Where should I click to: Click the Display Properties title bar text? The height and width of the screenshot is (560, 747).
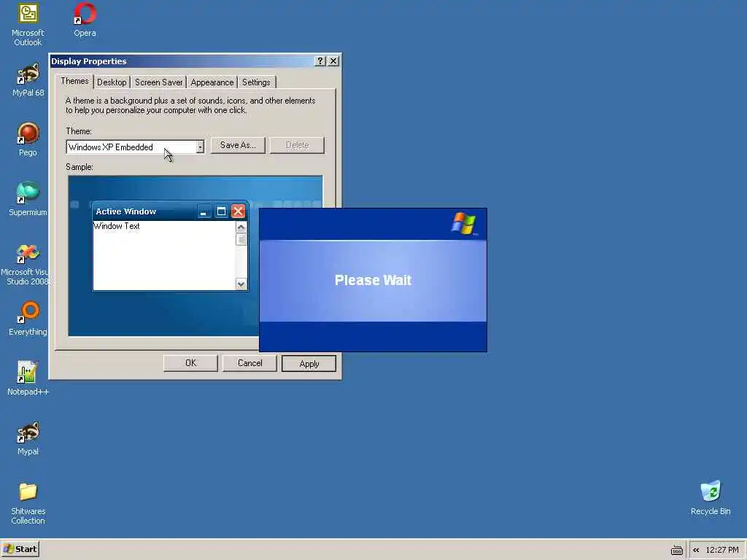[89, 61]
